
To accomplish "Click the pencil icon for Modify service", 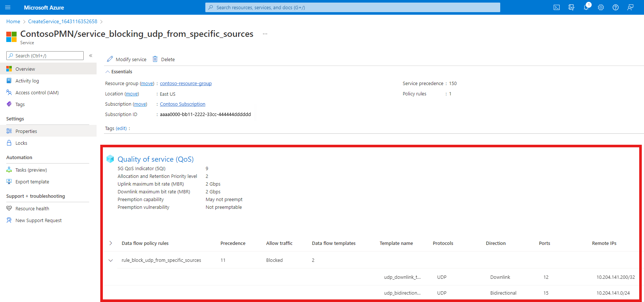I will pos(110,59).
